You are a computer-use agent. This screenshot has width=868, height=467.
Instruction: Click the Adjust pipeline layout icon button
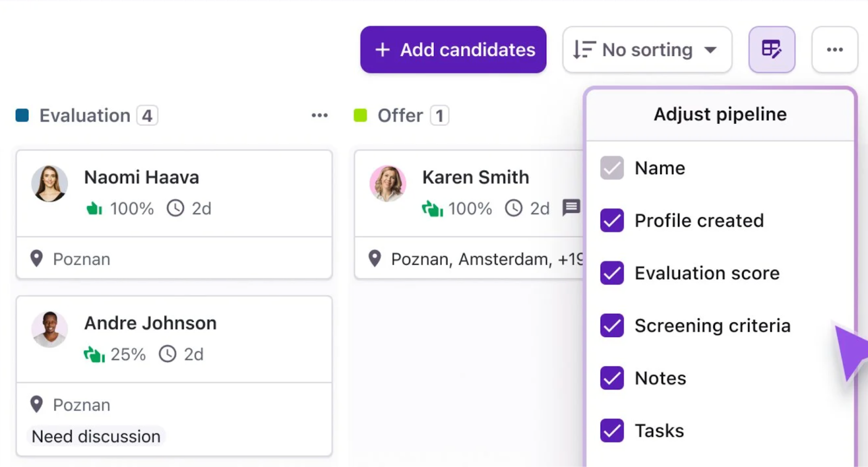[771, 49]
